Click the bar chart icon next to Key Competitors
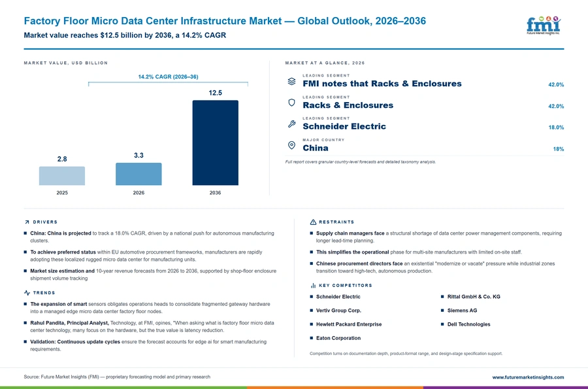588x389 pixels. coord(313,286)
